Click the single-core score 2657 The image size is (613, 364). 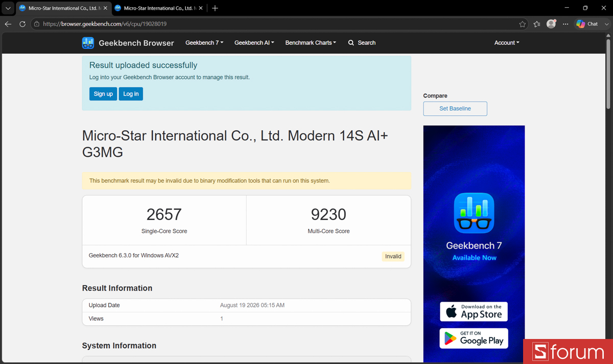click(x=164, y=214)
